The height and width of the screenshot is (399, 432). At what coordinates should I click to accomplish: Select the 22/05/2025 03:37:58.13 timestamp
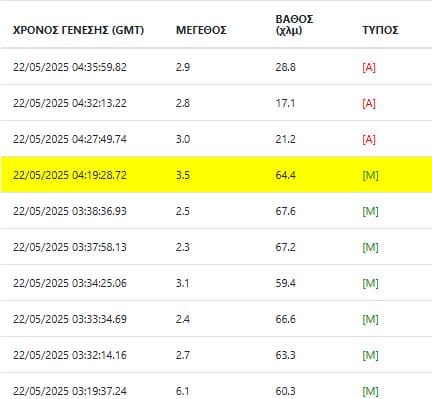70,247
